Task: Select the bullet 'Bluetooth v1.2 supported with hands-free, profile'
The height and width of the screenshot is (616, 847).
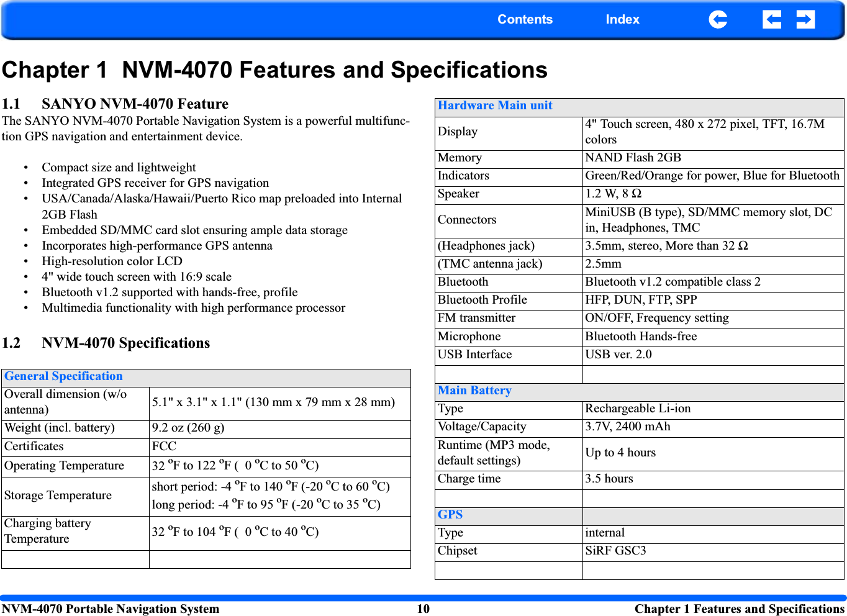Action: point(170,292)
